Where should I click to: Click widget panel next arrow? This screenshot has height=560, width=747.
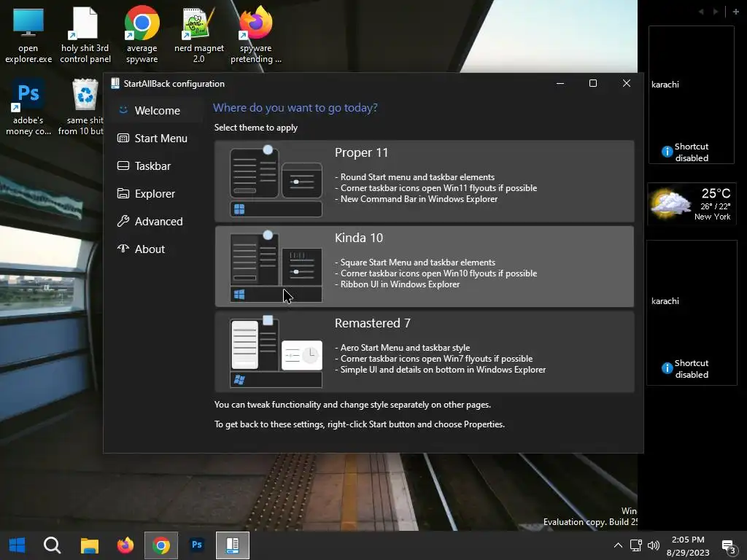(716, 12)
